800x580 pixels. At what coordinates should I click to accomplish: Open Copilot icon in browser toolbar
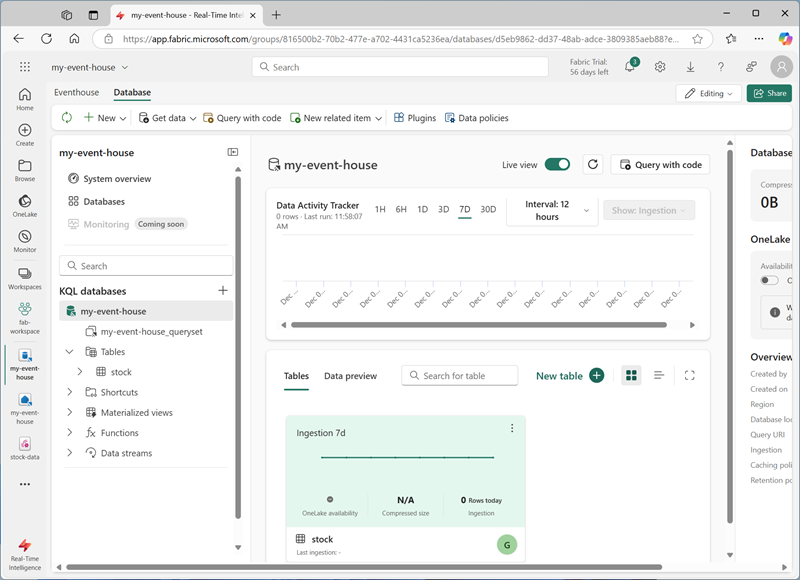coord(785,39)
